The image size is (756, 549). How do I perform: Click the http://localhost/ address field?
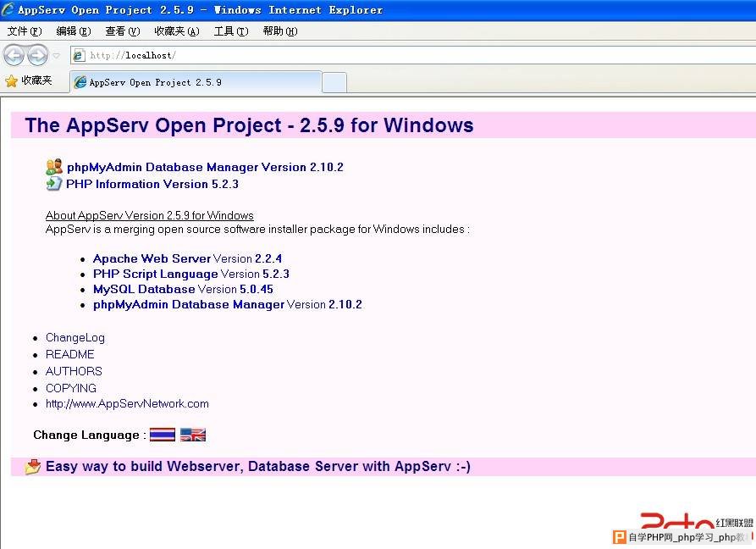point(413,55)
